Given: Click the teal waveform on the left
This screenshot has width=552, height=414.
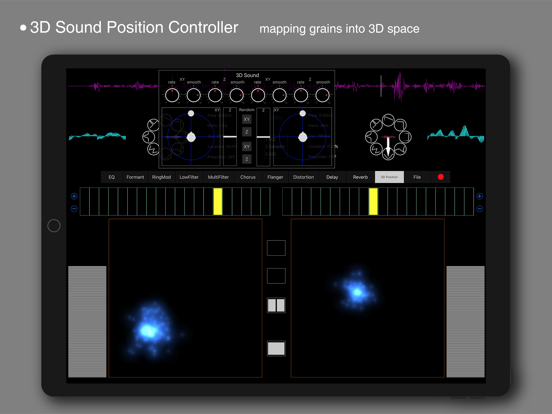Looking at the screenshot, I should pyautogui.click(x=98, y=136).
